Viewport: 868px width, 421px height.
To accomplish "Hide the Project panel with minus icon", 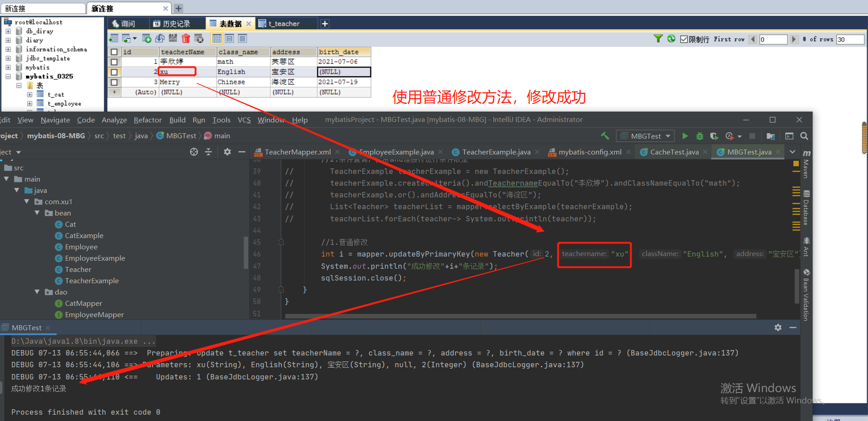I will pos(242,152).
